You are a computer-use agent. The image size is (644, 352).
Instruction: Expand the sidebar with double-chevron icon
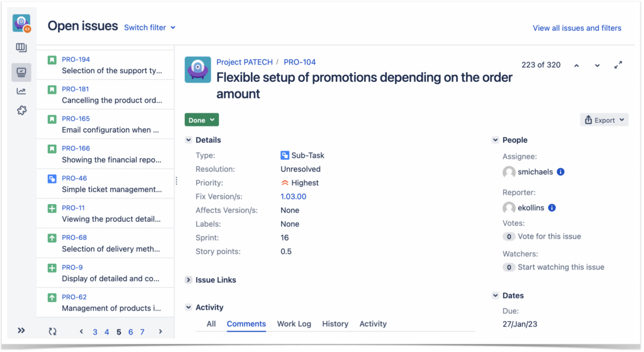(x=21, y=330)
